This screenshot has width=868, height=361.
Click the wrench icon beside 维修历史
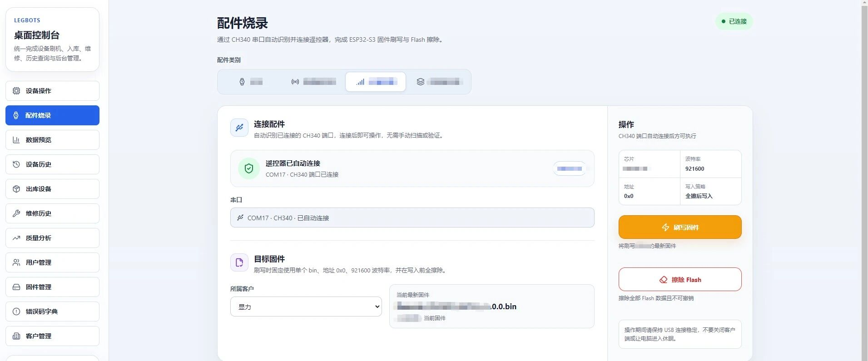16,213
